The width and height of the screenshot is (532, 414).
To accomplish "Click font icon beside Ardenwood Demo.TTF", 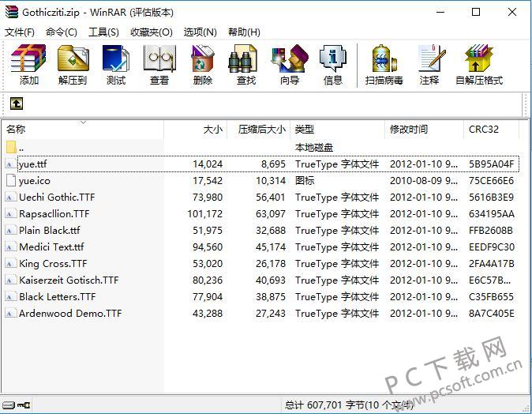I will pyautogui.click(x=10, y=314).
